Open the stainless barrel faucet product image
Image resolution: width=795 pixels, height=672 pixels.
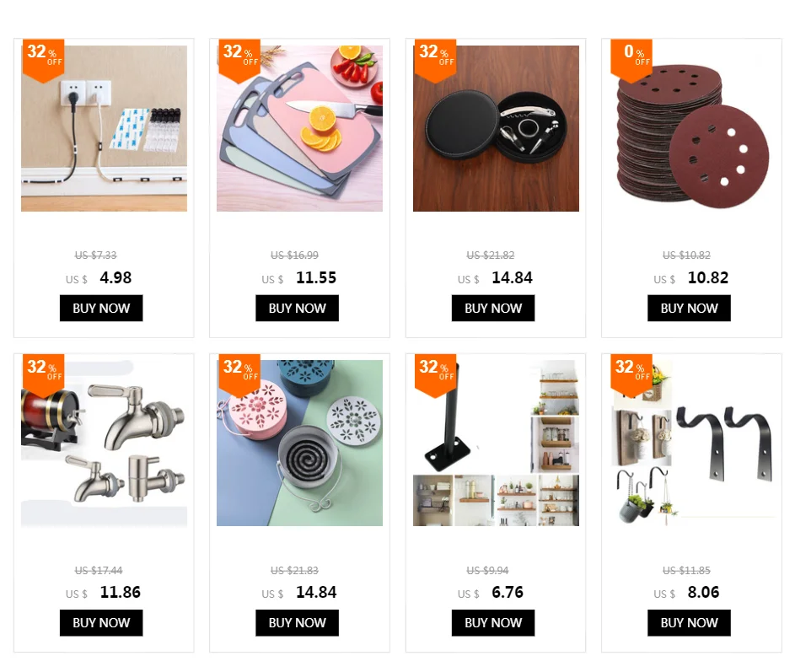[104, 444]
